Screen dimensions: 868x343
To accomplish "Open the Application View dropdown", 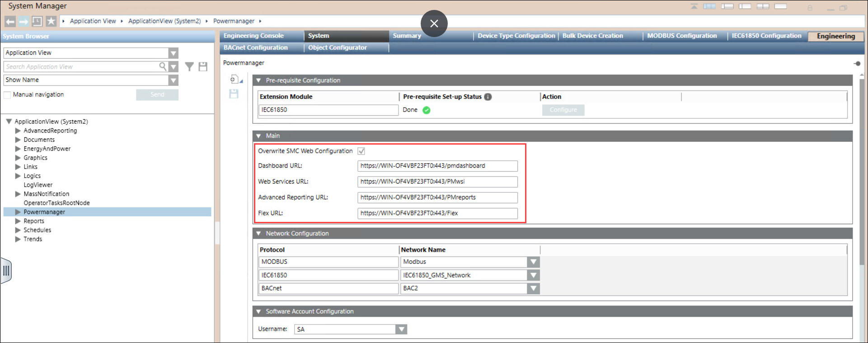I will coord(173,53).
